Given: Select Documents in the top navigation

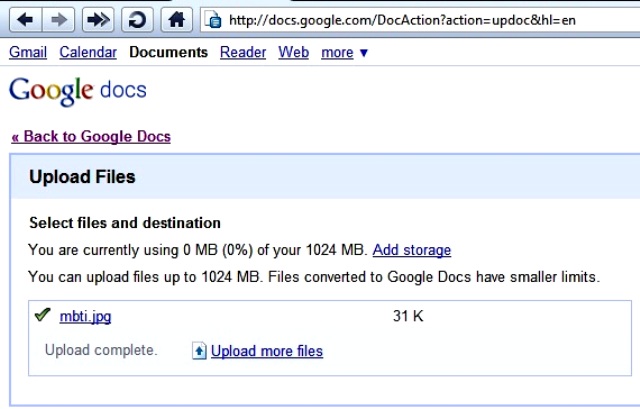Looking at the screenshot, I should (169, 52).
